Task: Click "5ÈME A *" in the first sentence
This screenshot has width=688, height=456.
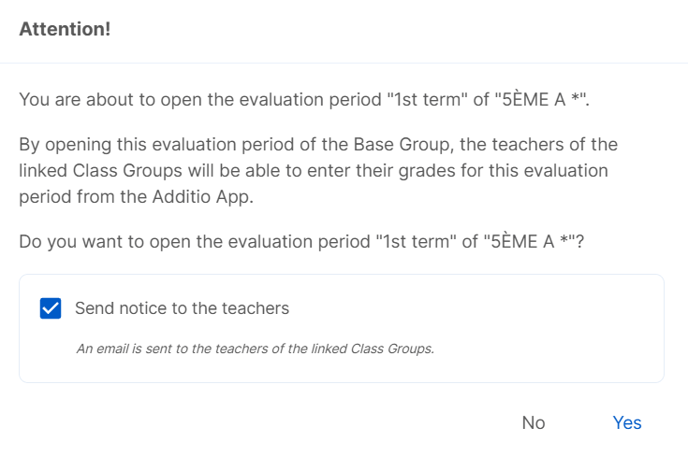Action: 541,100
